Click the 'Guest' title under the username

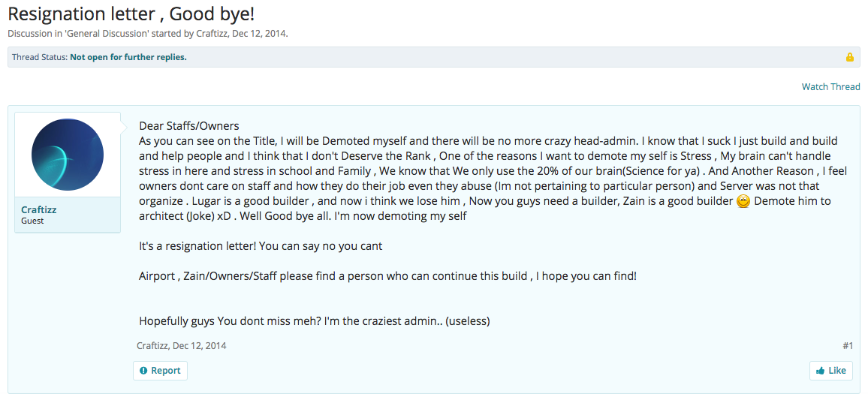(32, 221)
